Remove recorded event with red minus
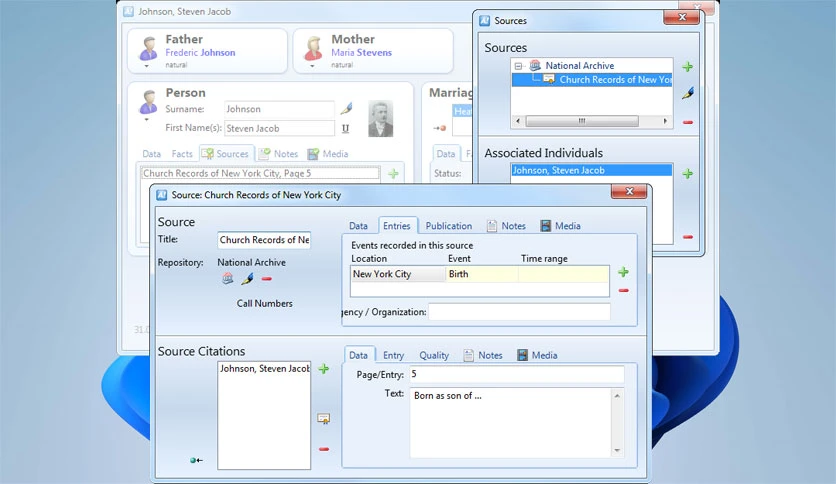Viewport: 836px width, 484px height. click(x=623, y=291)
